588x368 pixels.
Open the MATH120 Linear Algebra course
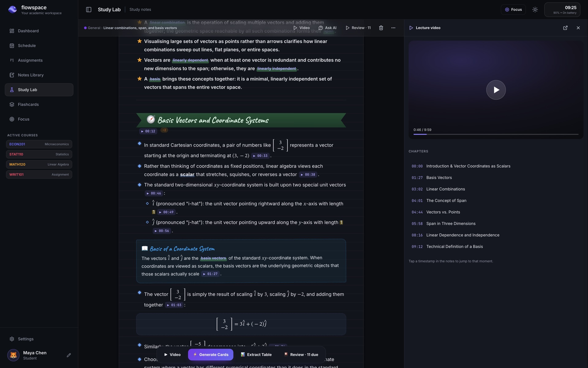tap(39, 164)
